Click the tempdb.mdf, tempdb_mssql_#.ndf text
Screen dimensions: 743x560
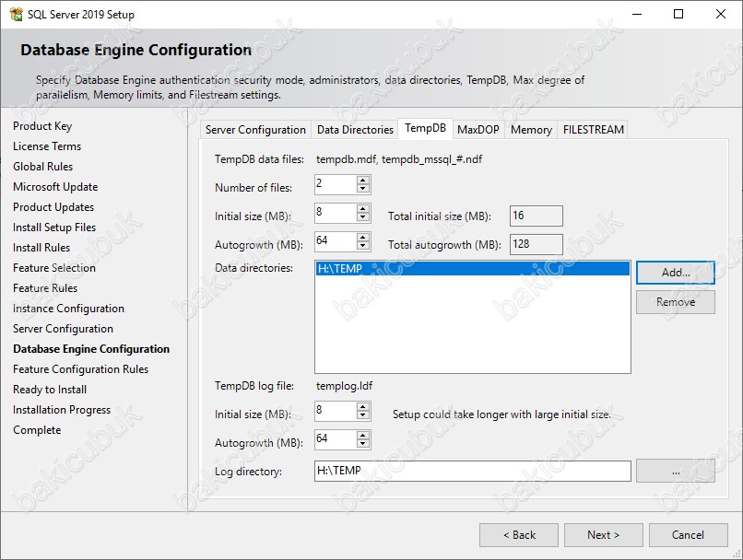pyautogui.click(x=399, y=159)
